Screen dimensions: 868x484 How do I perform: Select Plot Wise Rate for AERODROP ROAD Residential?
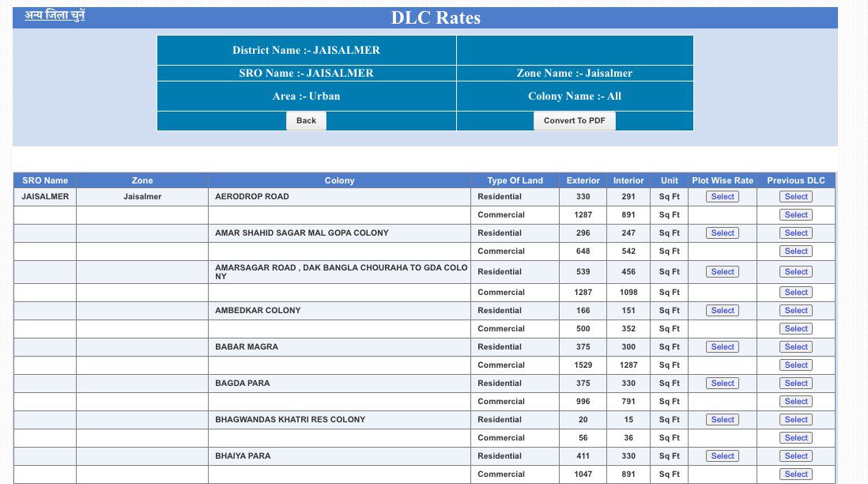tap(722, 197)
